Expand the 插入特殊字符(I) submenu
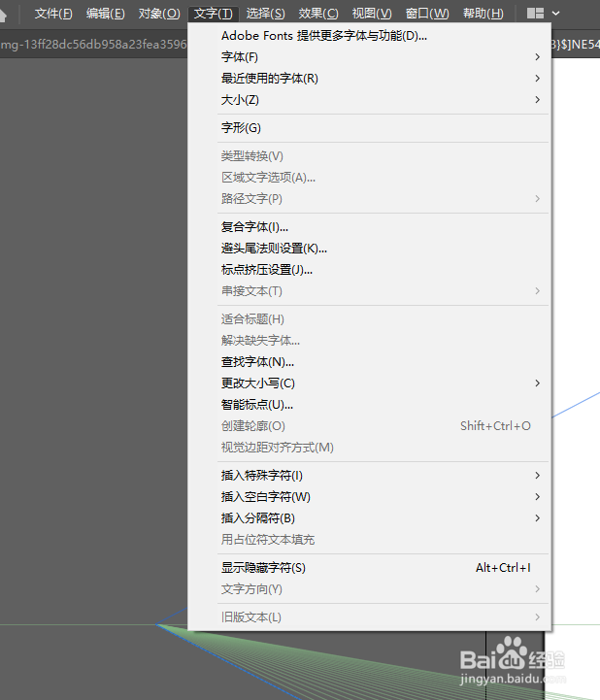Viewport: 600px width, 700px height. pos(370,476)
